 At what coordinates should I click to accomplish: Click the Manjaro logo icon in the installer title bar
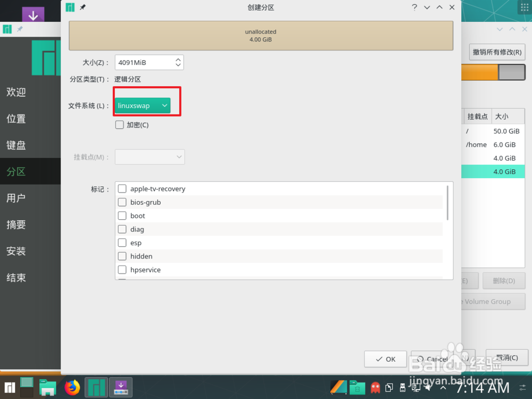click(7, 29)
